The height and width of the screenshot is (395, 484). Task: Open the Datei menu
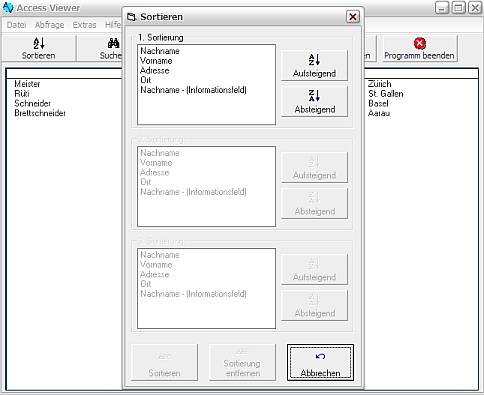click(x=16, y=25)
